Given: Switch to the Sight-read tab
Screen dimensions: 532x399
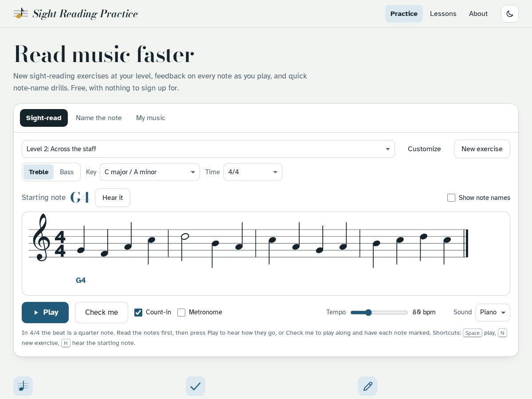Looking at the screenshot, I should (x=44, y=118).
